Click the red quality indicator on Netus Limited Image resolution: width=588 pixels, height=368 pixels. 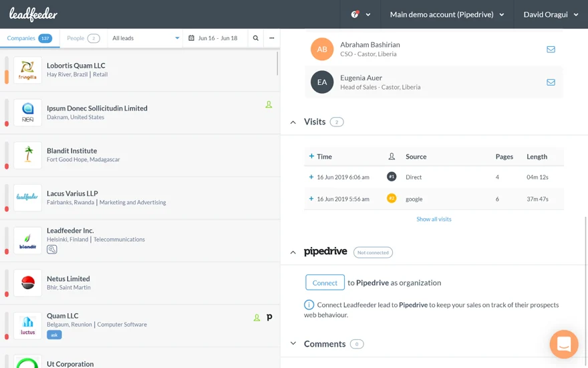(x=7, y=294)
